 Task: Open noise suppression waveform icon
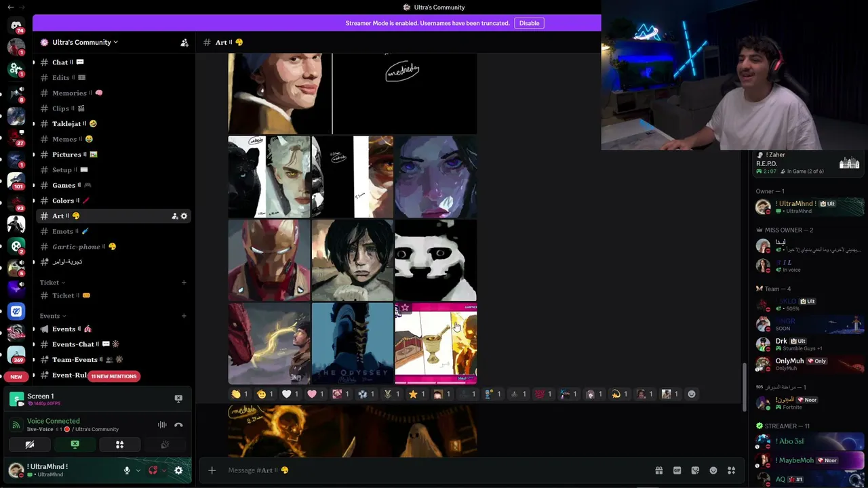[162, 425]
